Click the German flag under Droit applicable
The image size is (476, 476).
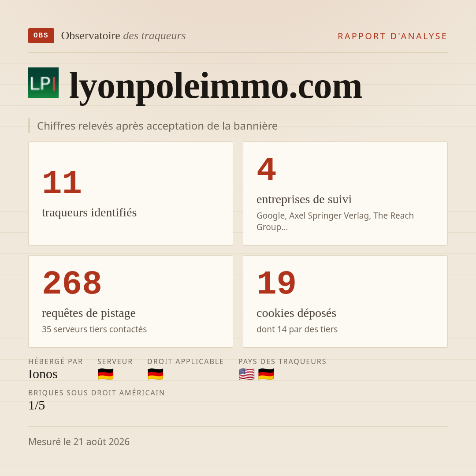(x=156, y=374)
